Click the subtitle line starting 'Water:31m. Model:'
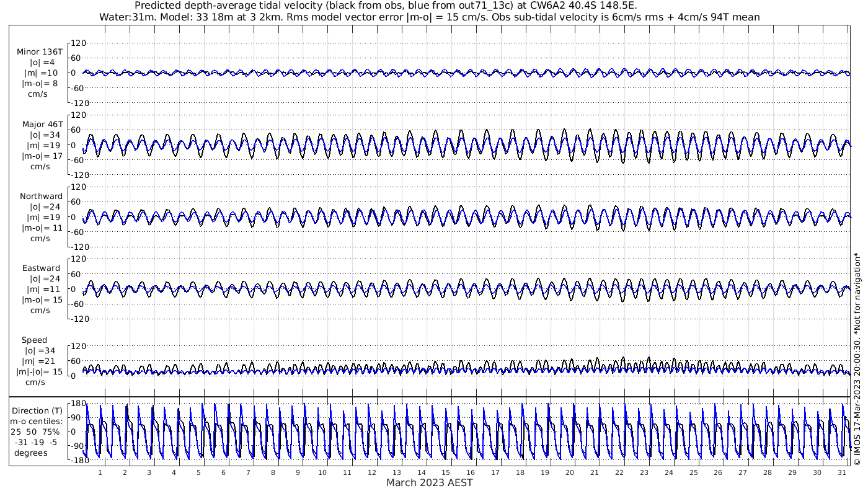The width and height of the screenshot is (868, 496). tap(429, 17)
